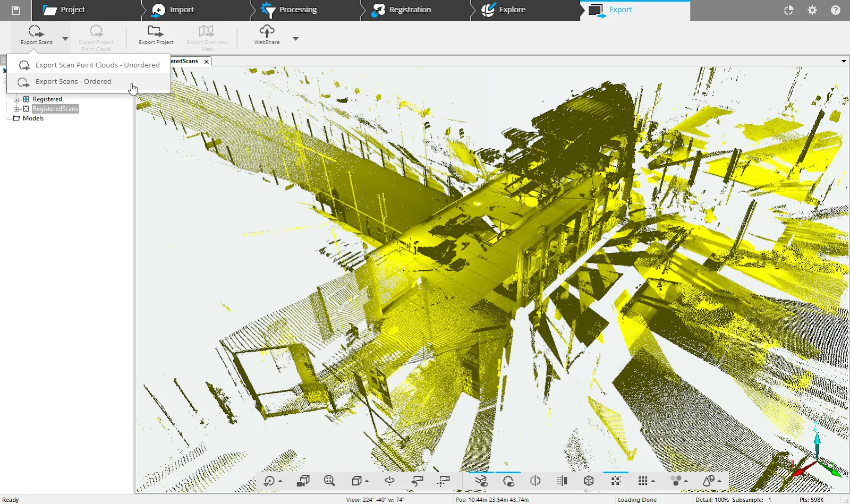
Task: Toggle the gap filling points icon
Action: pos(616,481)
